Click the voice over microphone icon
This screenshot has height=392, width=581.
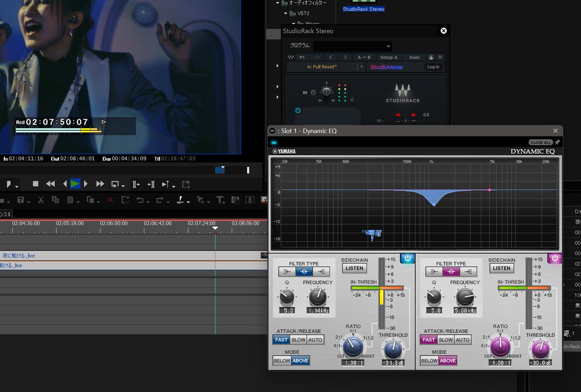[250, 200]
